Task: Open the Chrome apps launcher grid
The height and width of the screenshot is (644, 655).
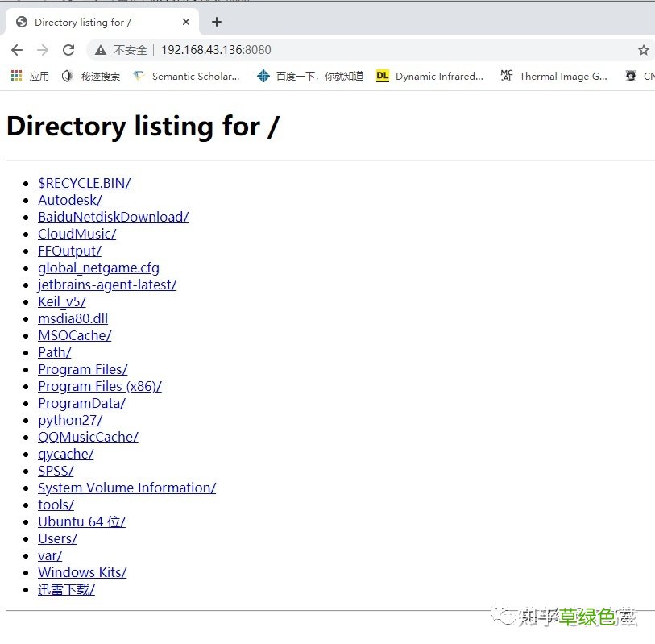Action: pos(15,76)
